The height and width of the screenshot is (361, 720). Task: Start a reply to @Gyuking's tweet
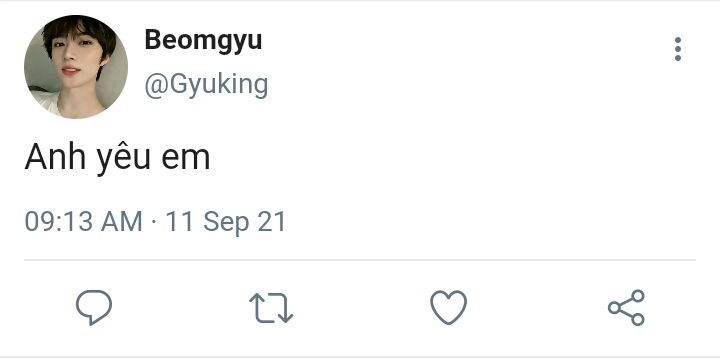point(94,307)
